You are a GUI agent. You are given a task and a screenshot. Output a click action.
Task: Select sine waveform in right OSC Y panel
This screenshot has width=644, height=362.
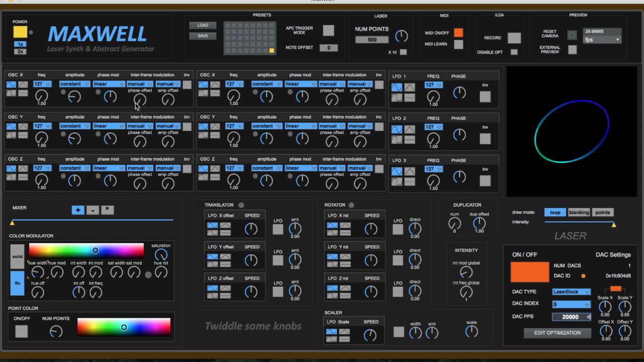pos(203,127)
